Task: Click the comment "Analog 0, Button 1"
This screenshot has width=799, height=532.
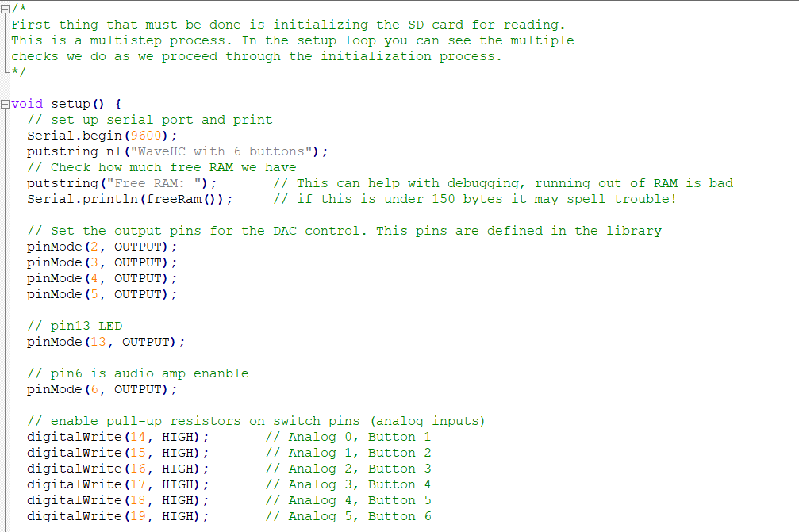Action: (x=348, y=436)
